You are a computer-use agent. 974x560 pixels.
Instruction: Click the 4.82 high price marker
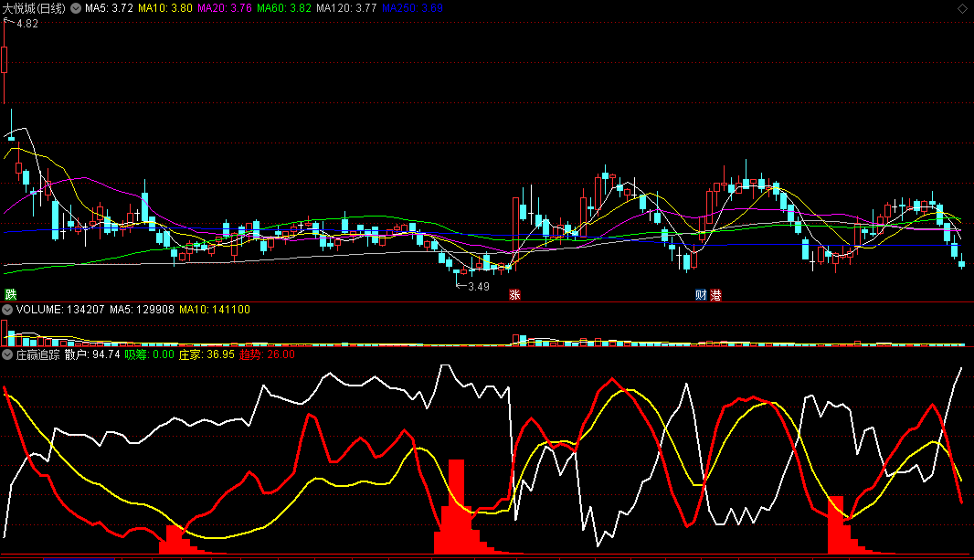(27, 24)
